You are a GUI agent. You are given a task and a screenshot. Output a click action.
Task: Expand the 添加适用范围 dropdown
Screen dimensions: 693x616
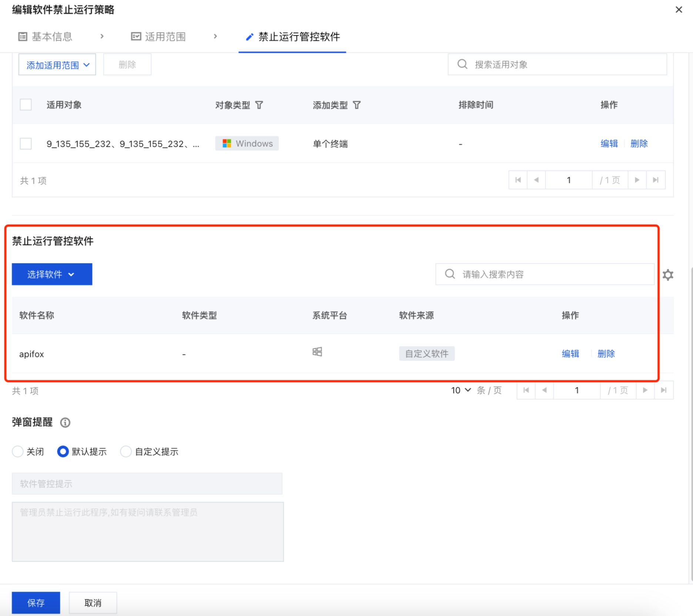pos(57,65)
